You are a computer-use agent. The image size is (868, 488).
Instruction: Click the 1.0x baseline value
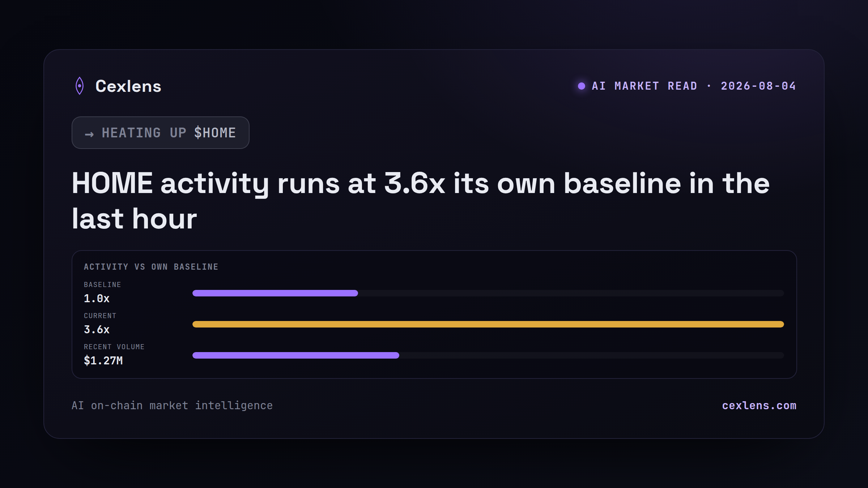[97, 299]
